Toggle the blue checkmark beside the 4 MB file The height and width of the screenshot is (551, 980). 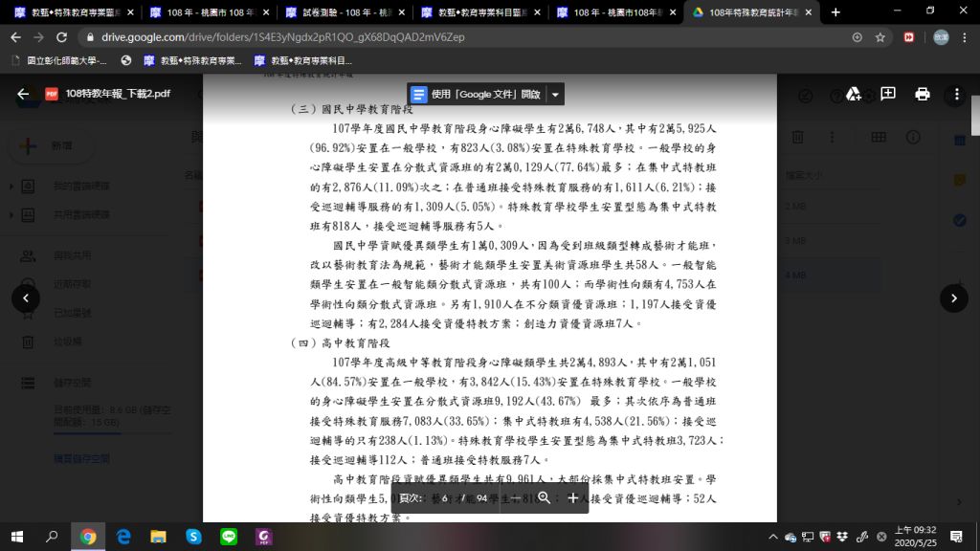[x=959, y=220]
